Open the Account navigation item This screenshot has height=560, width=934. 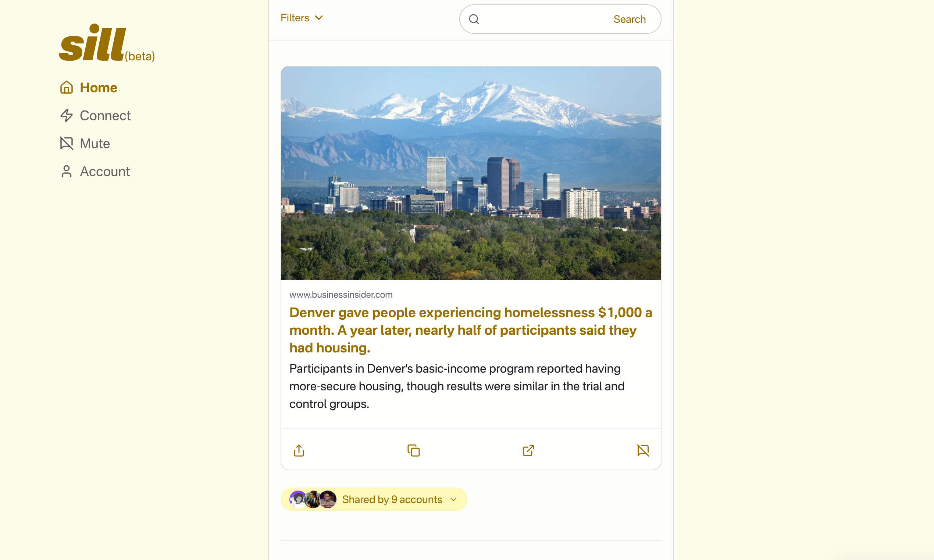[x=105, y=170]
